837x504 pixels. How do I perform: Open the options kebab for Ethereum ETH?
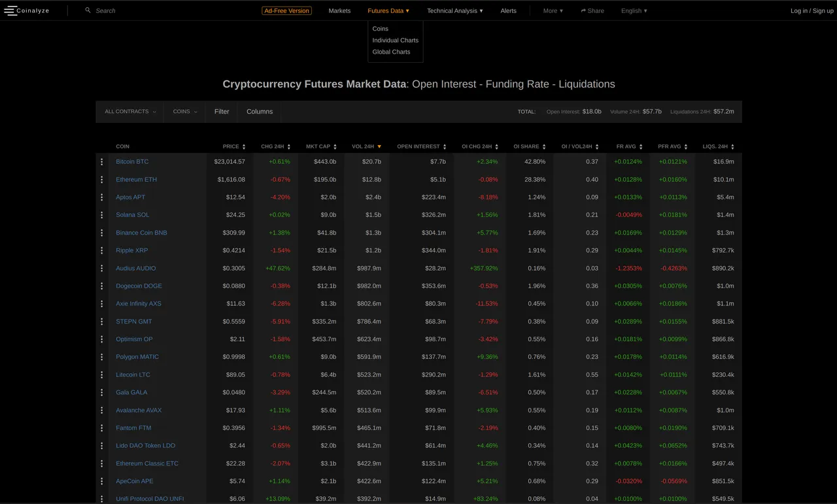click(x=102, y=179)
